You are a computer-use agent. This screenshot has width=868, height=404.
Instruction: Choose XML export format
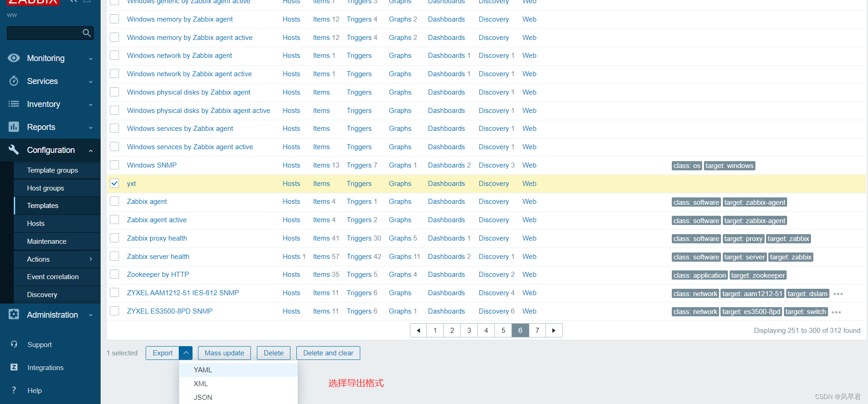pyautogui.click(x=238, y=384)
